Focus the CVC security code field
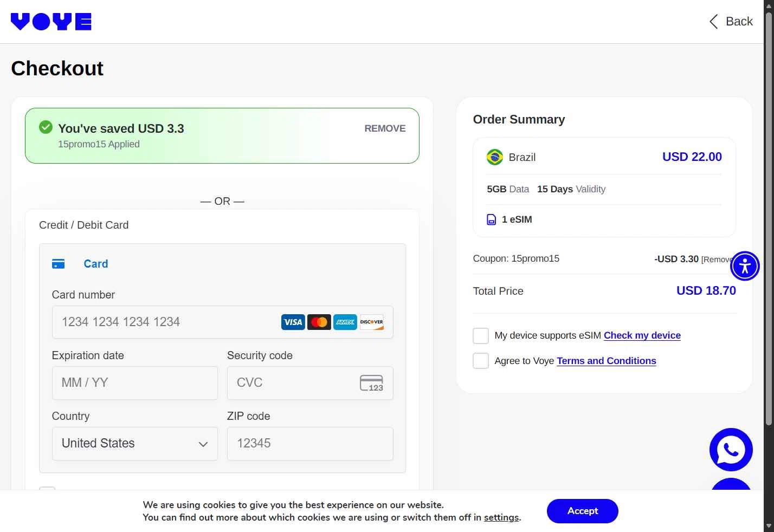Screen dimensions: 774x532 coord(310,382)
